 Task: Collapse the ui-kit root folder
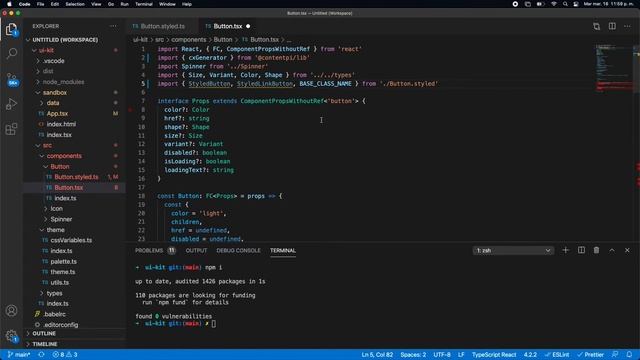click(46, 50)
